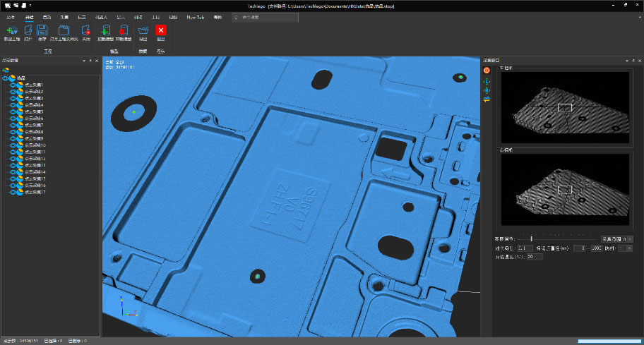This screenshot has height=345, width=644.
Task: Click the new project icon in ribbon
Action: pos(11,31)
